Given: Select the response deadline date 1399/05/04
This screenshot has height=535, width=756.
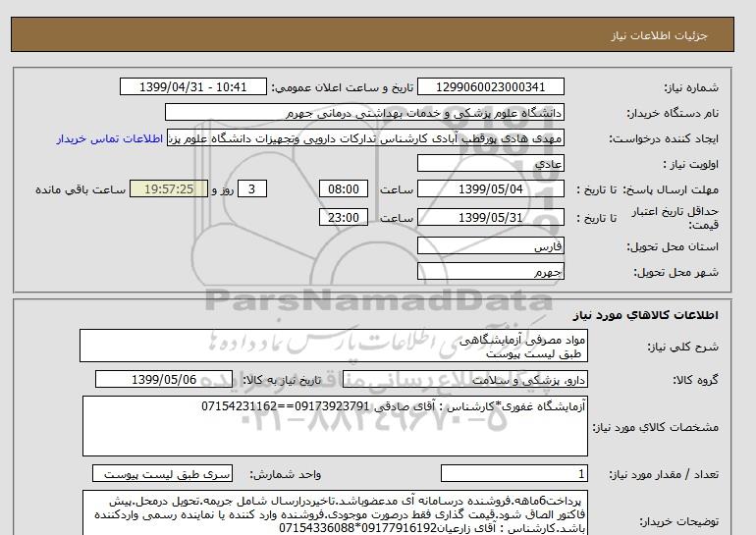Looking at the screenshot, I should pyautogui.click(x=490, y=188).
